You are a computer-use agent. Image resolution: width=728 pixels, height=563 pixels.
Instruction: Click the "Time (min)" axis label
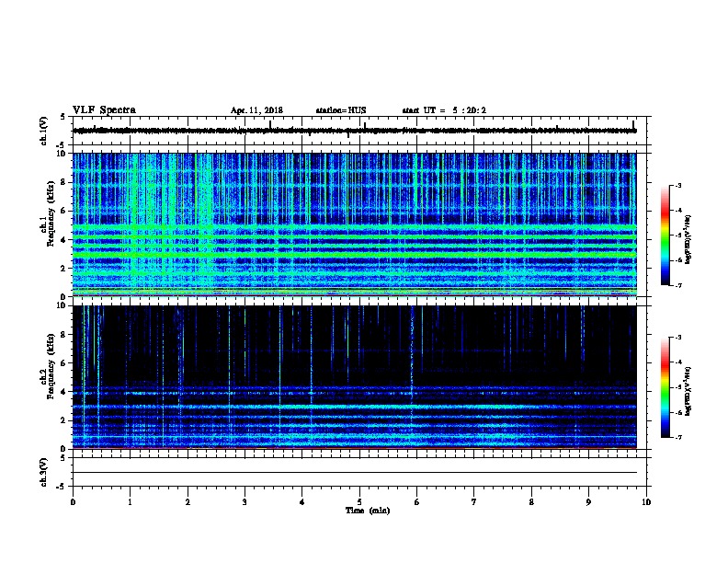368,511
